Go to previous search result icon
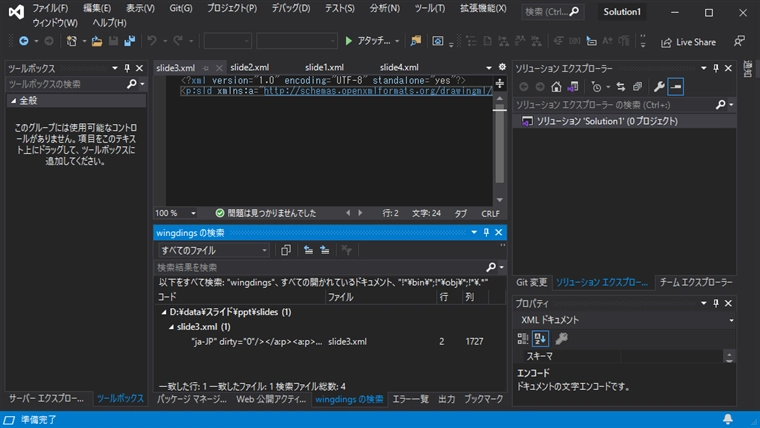 [308, 250]
